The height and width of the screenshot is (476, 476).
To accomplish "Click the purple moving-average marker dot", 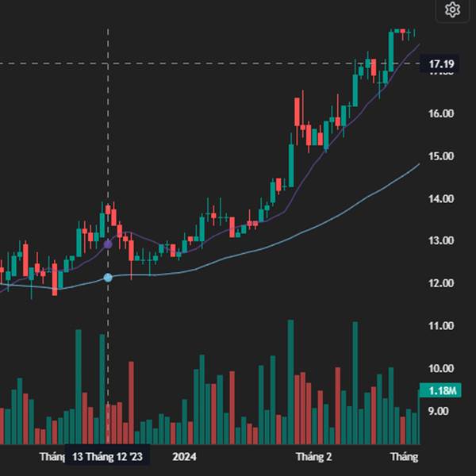I will (x=108, y=244).
